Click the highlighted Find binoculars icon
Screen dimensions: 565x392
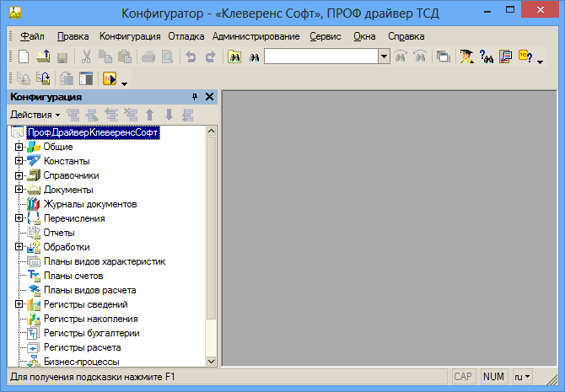(x=234, y=57)
